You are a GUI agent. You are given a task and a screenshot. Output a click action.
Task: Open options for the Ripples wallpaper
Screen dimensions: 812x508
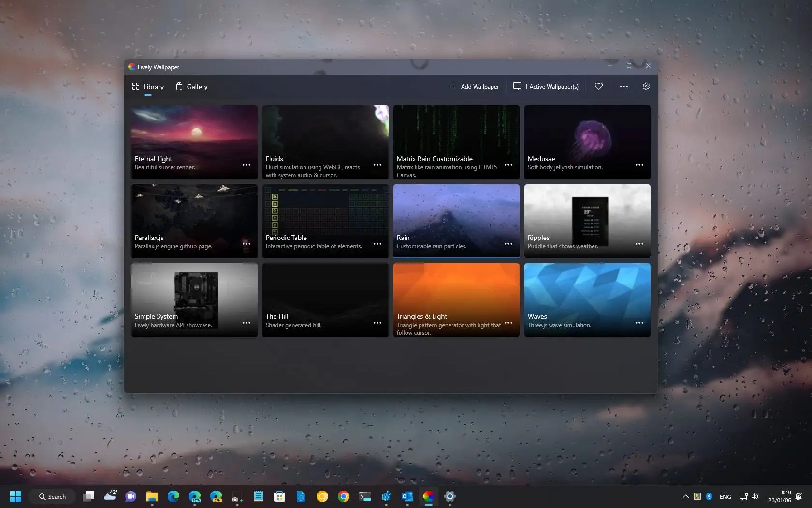point(639,244)
